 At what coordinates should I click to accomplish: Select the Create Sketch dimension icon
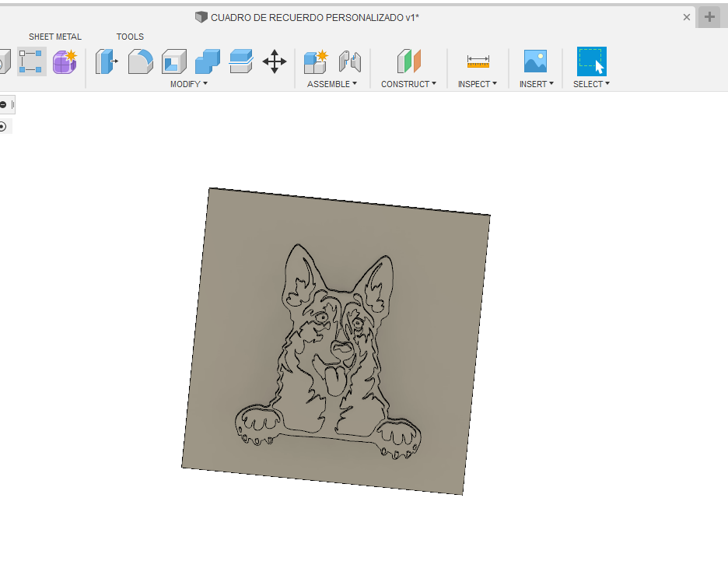point(32,61)
